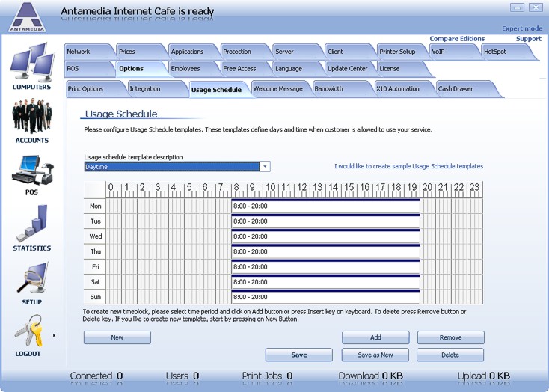Open the Protection tab
Screen dimensions: 549x392
pos(245,52)
